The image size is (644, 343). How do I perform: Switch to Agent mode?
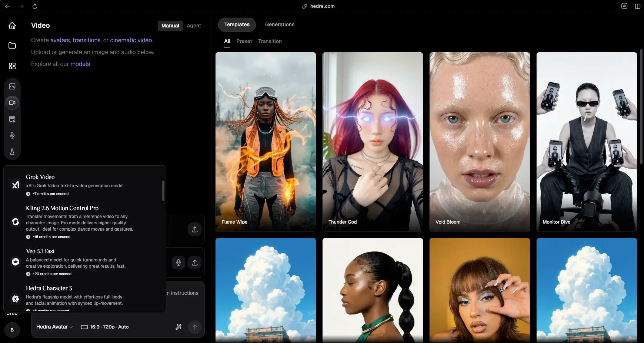[x=194, y=26]
